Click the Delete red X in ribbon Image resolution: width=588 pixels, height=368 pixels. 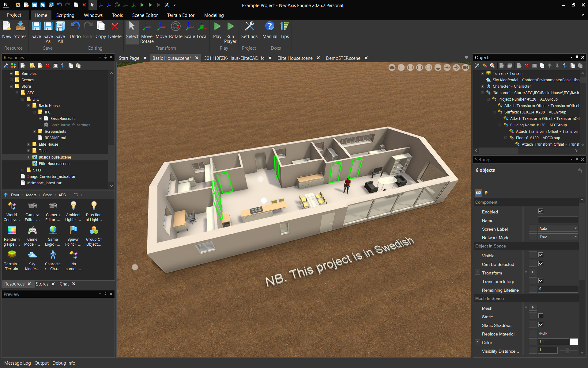coord(115,30)
